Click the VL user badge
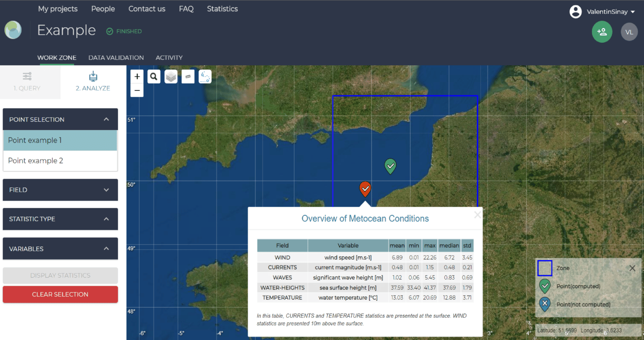 pos(629,31)
